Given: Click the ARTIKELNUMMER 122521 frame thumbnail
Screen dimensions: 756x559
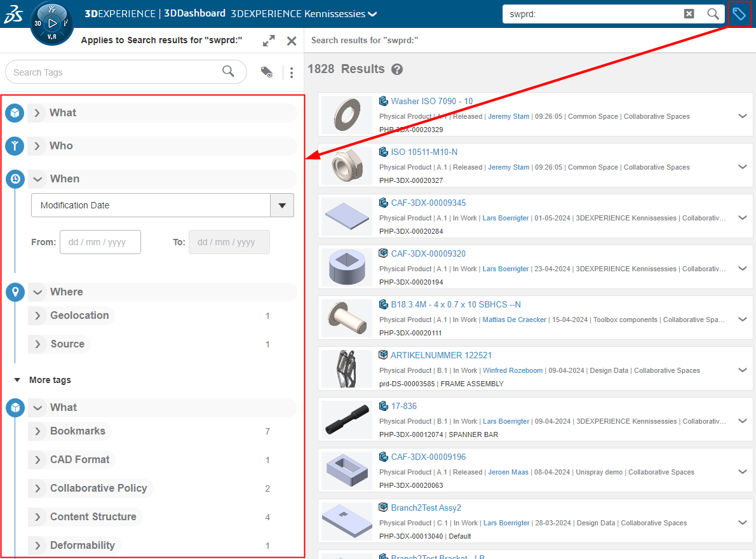Looking at the screenshot, I should [347, 369].
